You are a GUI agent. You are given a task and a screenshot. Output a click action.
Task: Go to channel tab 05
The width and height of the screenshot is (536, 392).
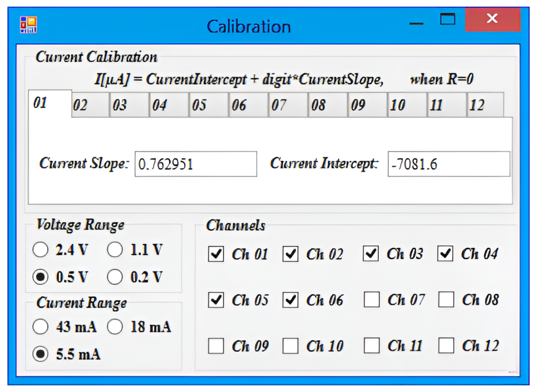pos(209,105)
